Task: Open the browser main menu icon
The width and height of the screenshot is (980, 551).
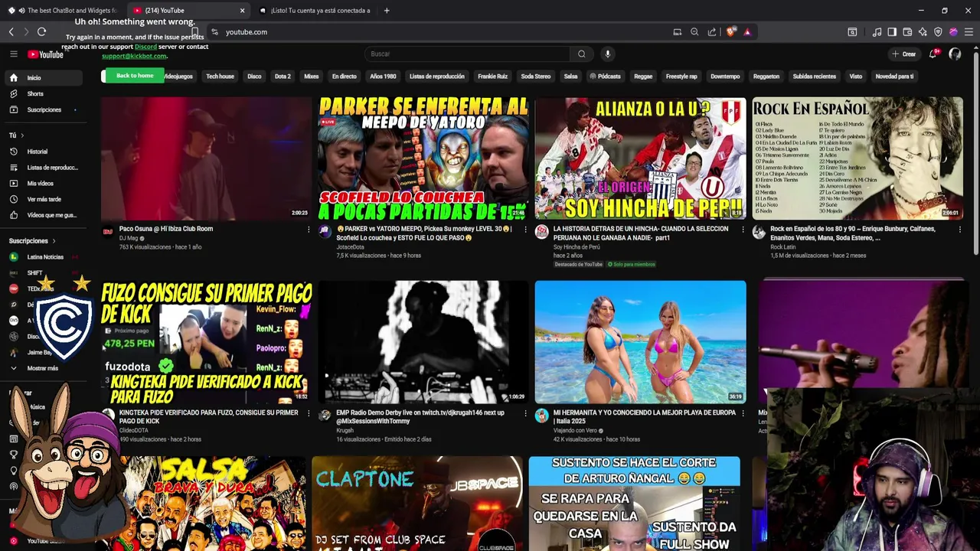Action: [x=969, y=32]
